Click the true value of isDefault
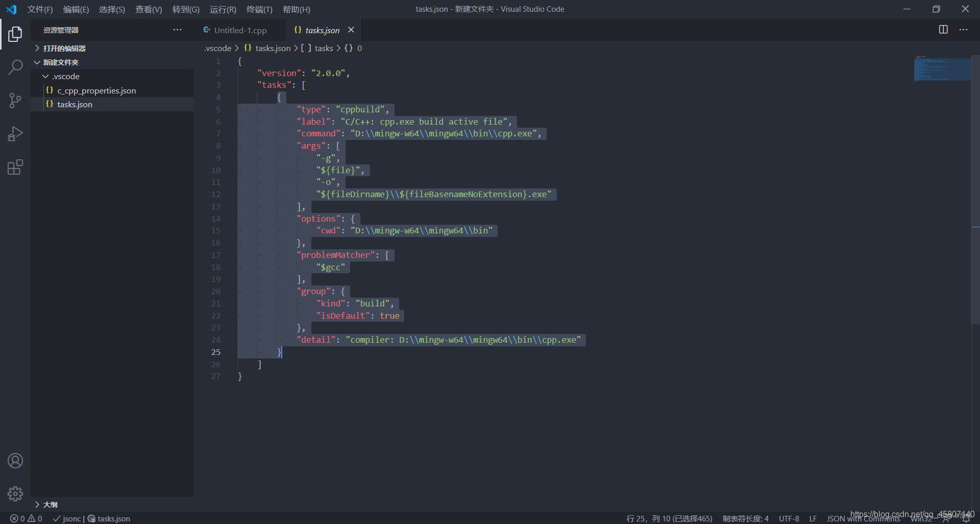 tap(389, 316)
